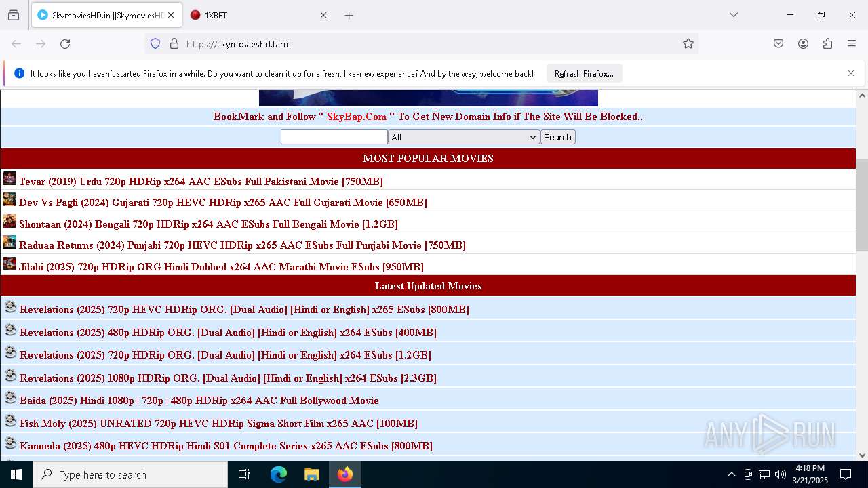Open Jilabi (2025) Hindi Dubbed link
The image size is (868, 488).
(x=221, y=267)
